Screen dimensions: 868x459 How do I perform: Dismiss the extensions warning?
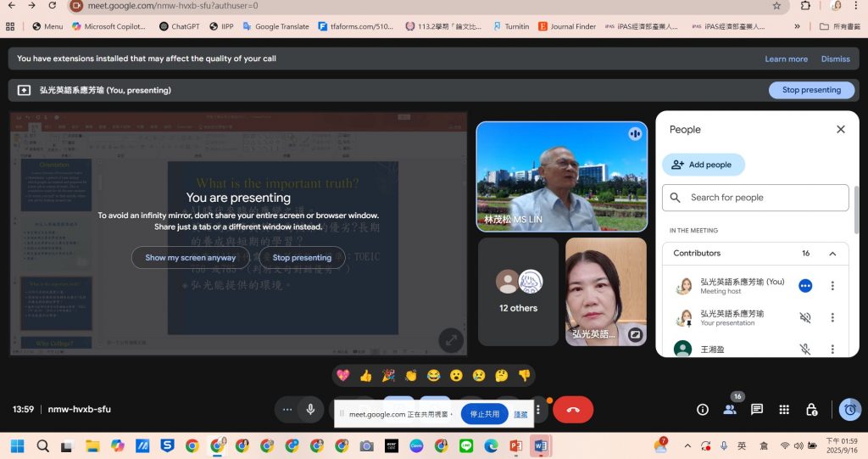coord(835,59)
